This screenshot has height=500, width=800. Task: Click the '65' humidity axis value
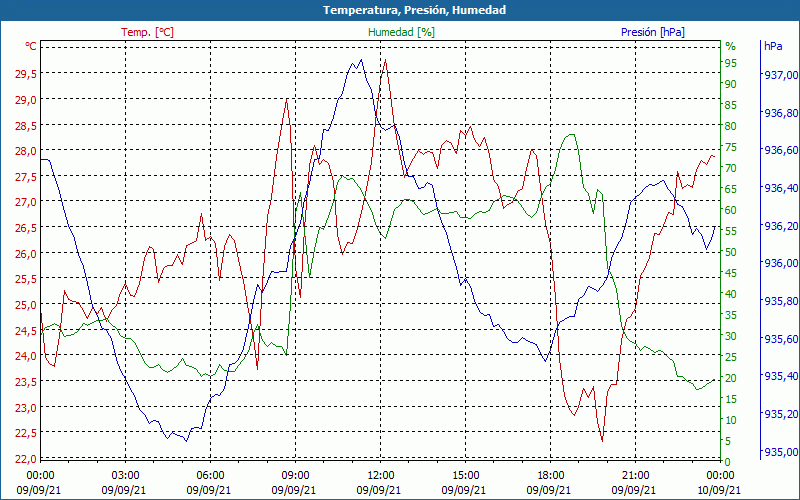pos(731,189)
